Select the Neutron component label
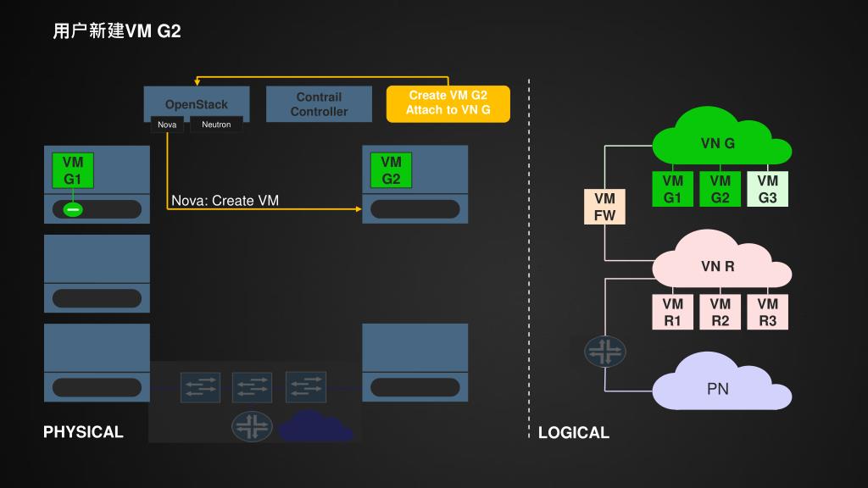868x488 pixels. pyautogui.click(x=216, y=125)
